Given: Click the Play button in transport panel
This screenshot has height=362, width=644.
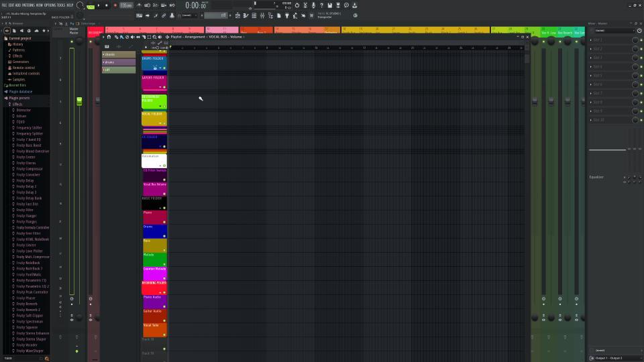Looking at the screenshot, I should 99,5.
